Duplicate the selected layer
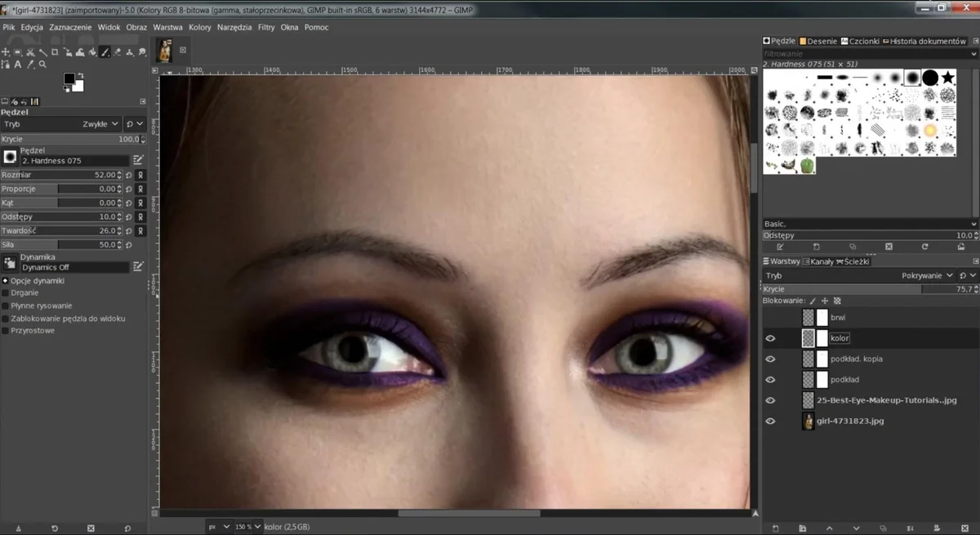This screenshot has width=980, height=535. 883,528
